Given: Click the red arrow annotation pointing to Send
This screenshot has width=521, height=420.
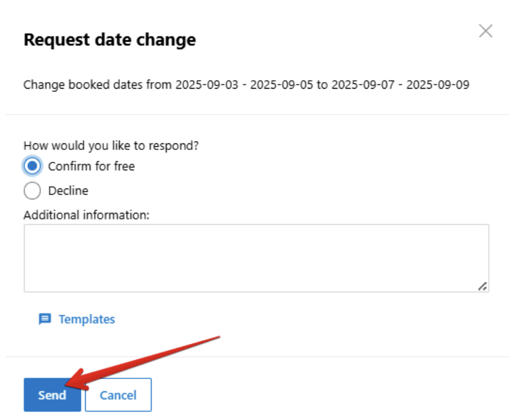Looking at the screenshot, I should point(142,363).
